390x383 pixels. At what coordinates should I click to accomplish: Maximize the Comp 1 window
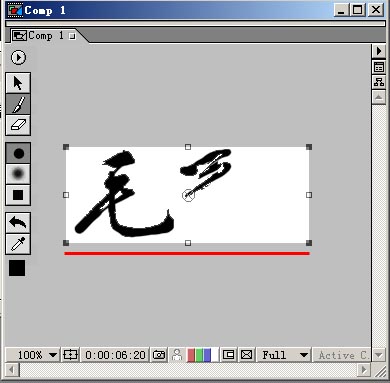358,10
